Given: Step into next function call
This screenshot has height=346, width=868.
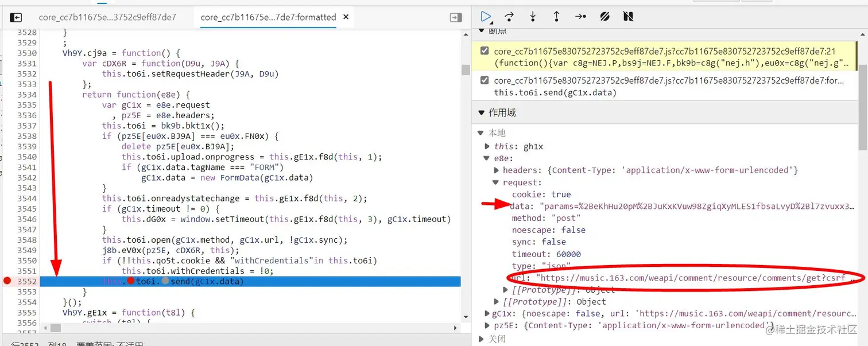Looking at the screenshot, I should click(x=533, y=17).
